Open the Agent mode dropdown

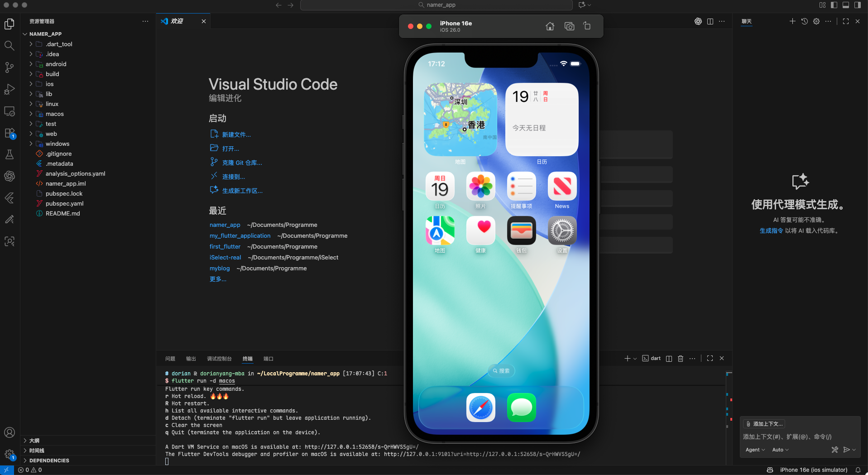click(755, 450)
